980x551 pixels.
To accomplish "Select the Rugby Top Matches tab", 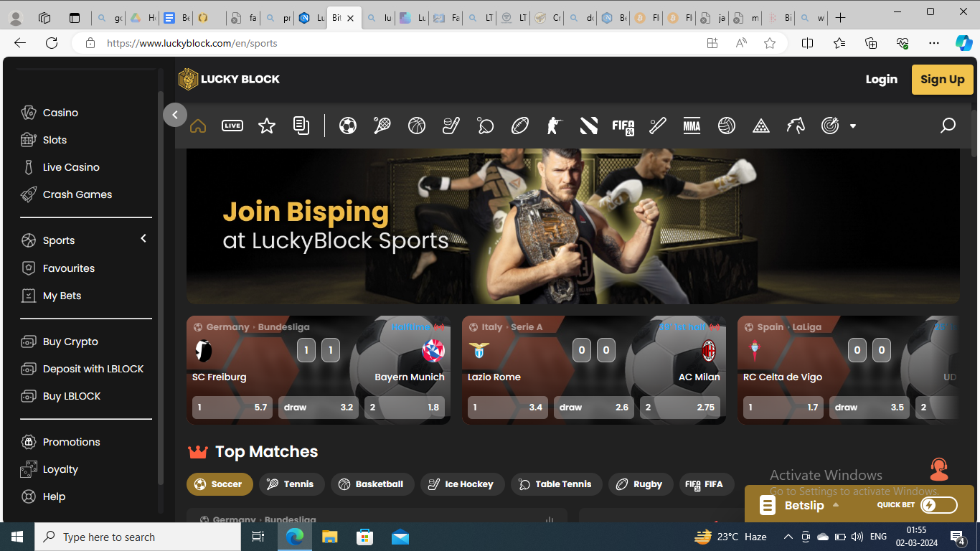I will 641,484.
